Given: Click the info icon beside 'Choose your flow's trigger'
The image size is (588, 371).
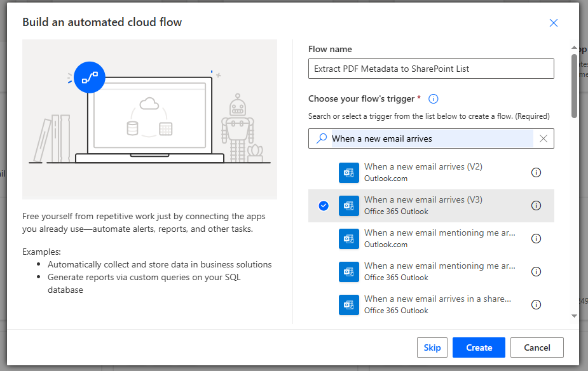Looking at the screenshot, I should 434,99.
